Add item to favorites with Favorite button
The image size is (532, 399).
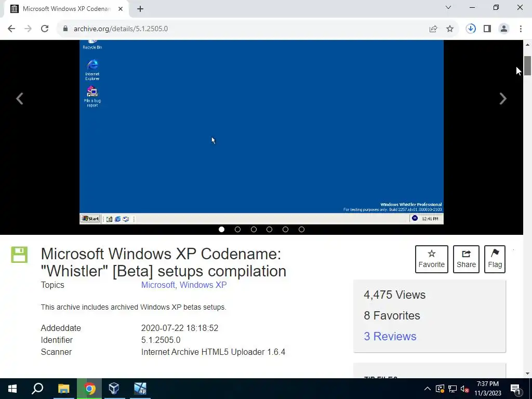pos(432,259)
